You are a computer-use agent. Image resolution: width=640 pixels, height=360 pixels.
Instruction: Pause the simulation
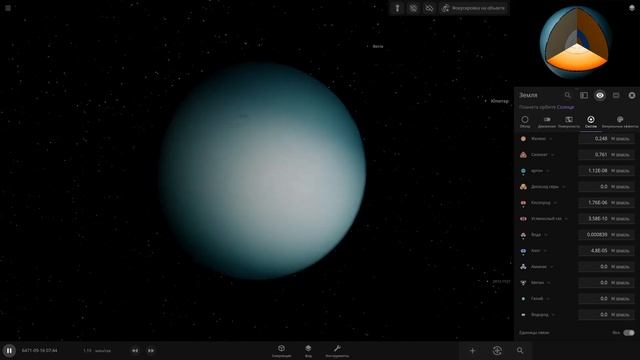pyautogui.click(x=9, y=350)
